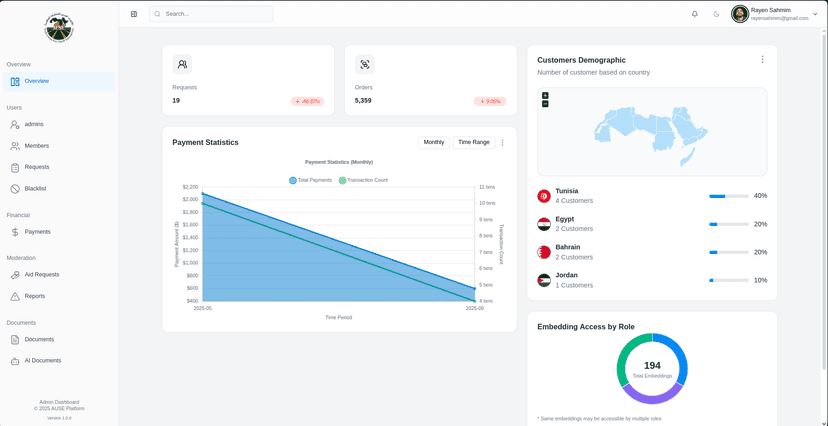Click the Reports warning icon
The width and height of the screenshot is (828, 426).
point(15,297)
